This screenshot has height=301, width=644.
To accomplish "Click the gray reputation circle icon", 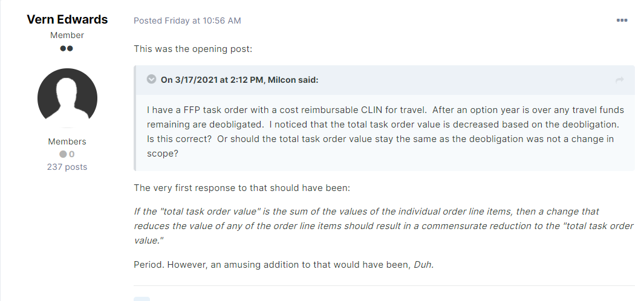I will [63, 154].
